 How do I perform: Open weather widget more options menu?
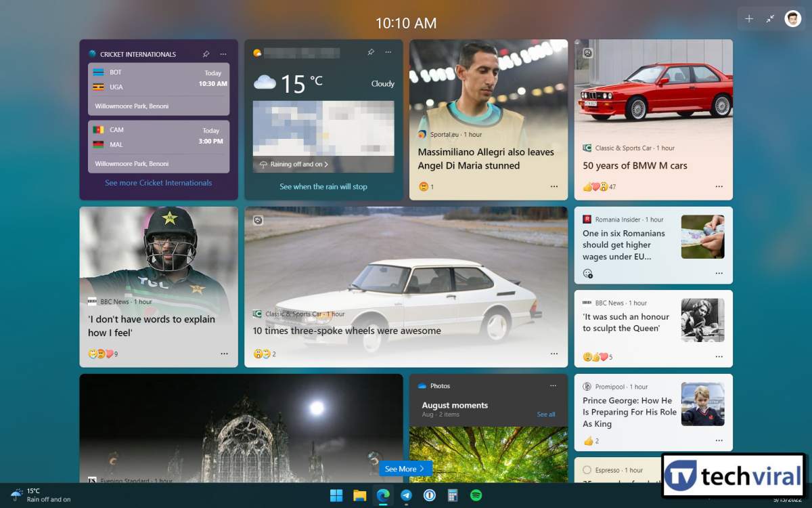click(x=388, y=52)
